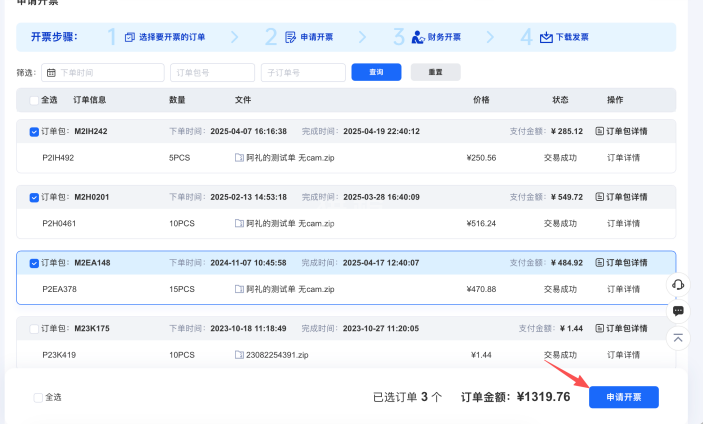Open 订单包详情 for M2EA148
Viewport: 703px width, 424px height.
coord(627,263)
